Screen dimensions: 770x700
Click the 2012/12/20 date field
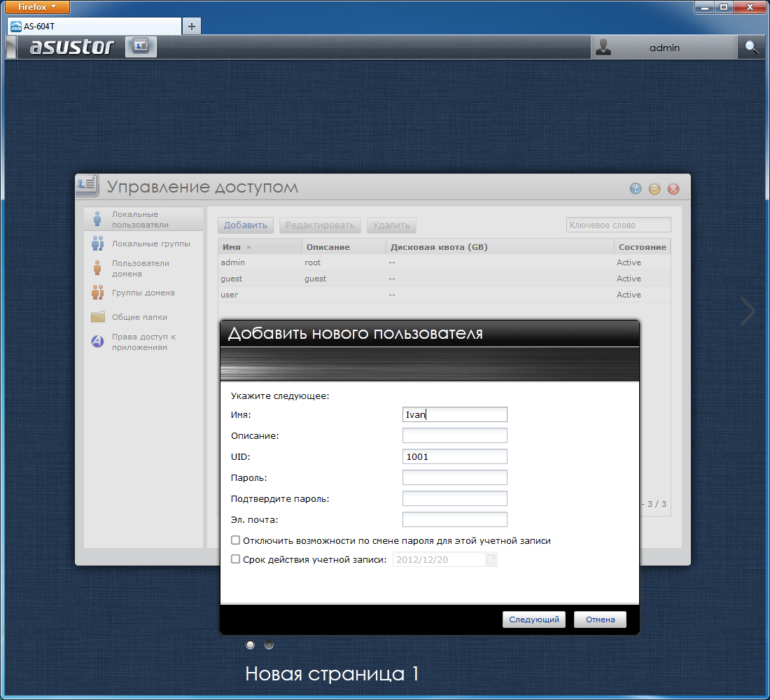[439, 559]
